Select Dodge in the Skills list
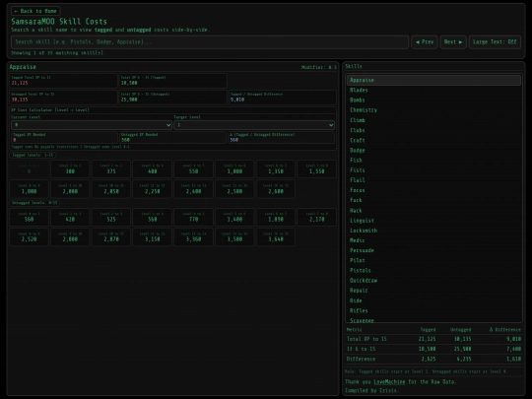Screen dimensions: 532x399 pyautogui.click(x=433, y=151)
